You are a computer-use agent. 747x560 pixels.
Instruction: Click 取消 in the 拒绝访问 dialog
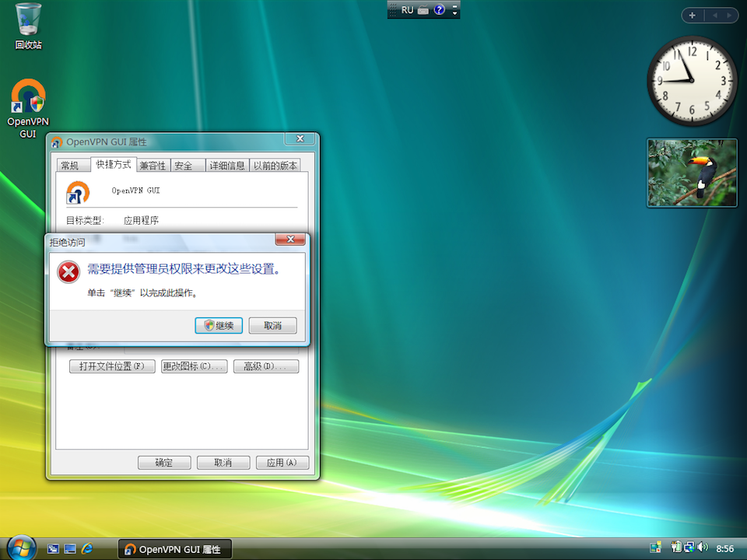tap(272, 326)
